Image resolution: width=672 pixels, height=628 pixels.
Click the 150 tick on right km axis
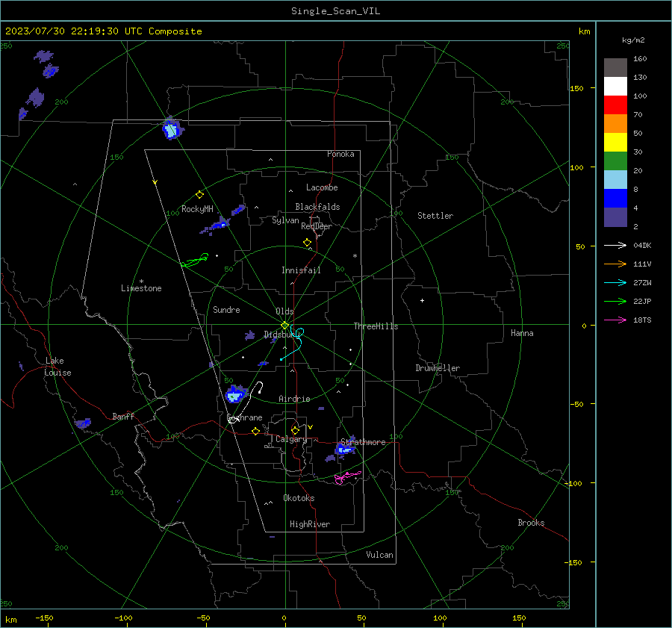point(576,88)
